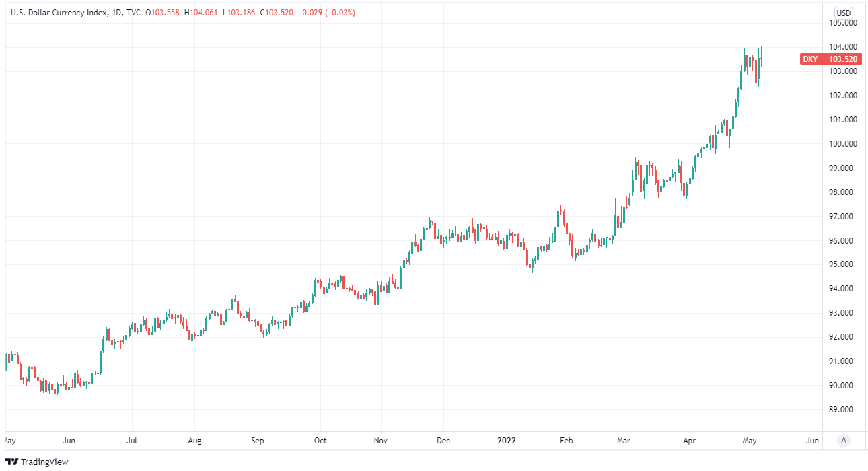The height and width of the screenshot is (471, 868).
Task: Click the Sep label on time axis
Action: [x=257, y=441]
